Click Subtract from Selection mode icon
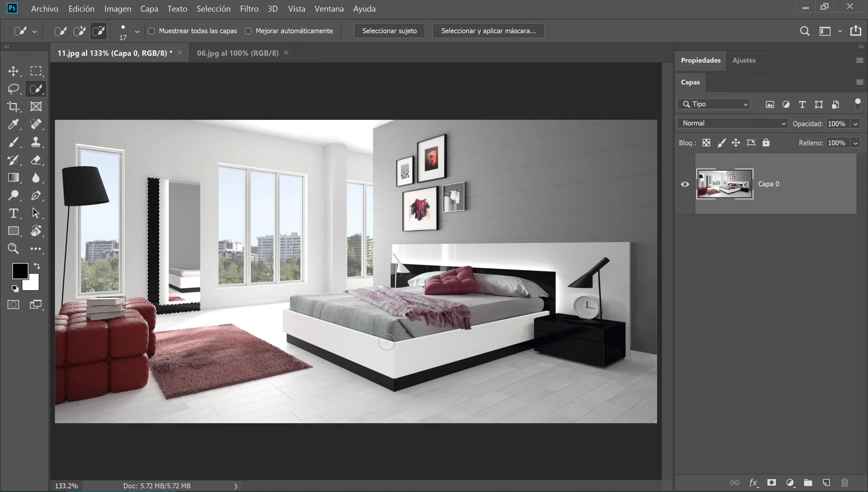The width and height of the screenshot is (868, 492). (99, 31)
